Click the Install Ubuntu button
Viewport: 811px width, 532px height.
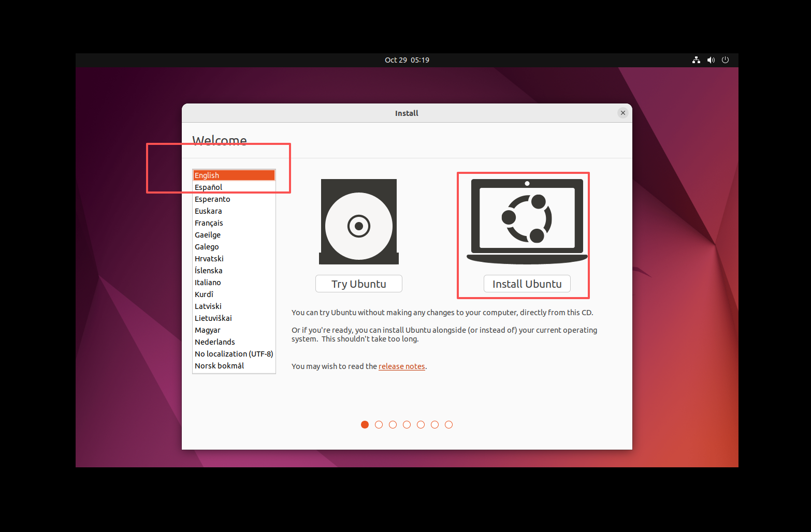(x=527, y=284)
